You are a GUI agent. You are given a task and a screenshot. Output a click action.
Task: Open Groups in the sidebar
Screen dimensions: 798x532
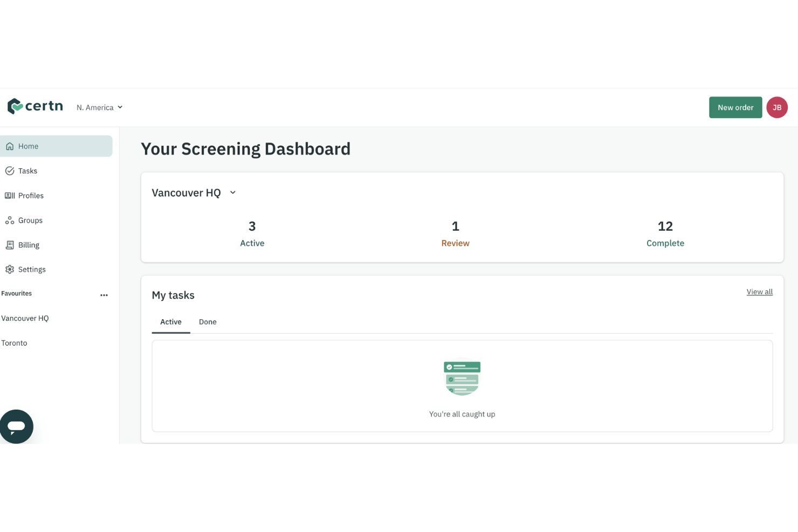pyautogui.click(x=56, y=220)
